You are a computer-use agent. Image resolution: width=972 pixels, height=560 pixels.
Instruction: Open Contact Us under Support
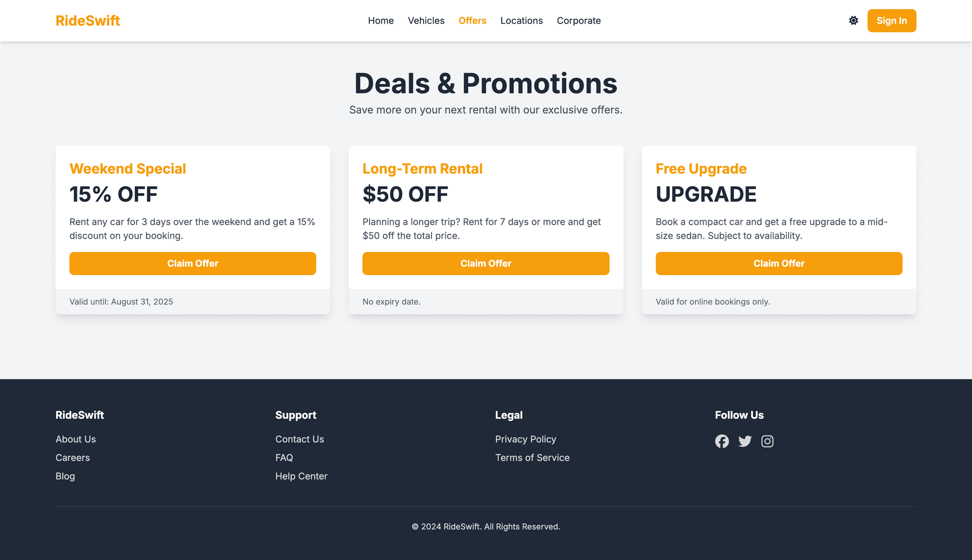point(300,439)
